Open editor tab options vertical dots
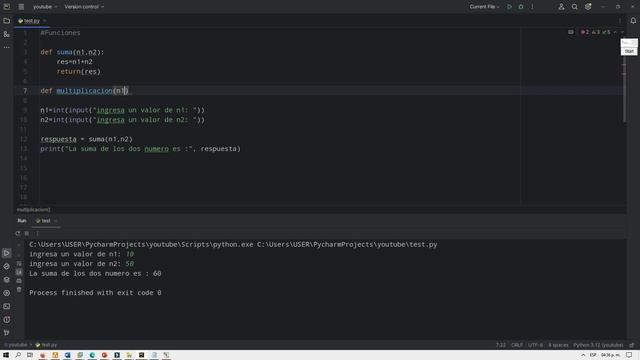The height and width of the screenshot is (360, 640). [620, 21]
